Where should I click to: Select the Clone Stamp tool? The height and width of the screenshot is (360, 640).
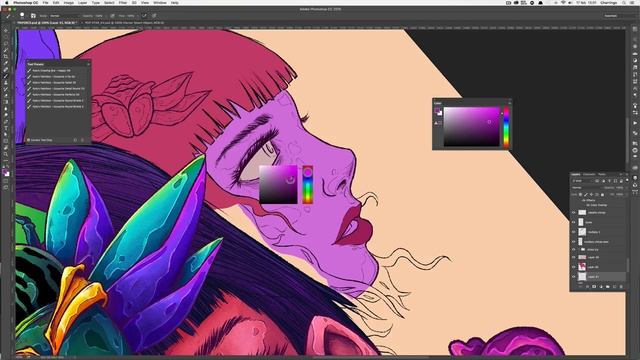tap(6, 82)
